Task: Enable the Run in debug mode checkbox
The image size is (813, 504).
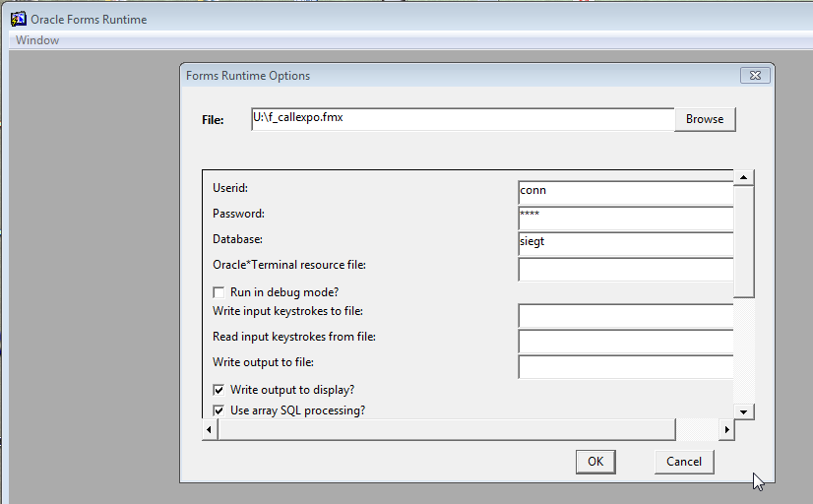Action: 219,292
